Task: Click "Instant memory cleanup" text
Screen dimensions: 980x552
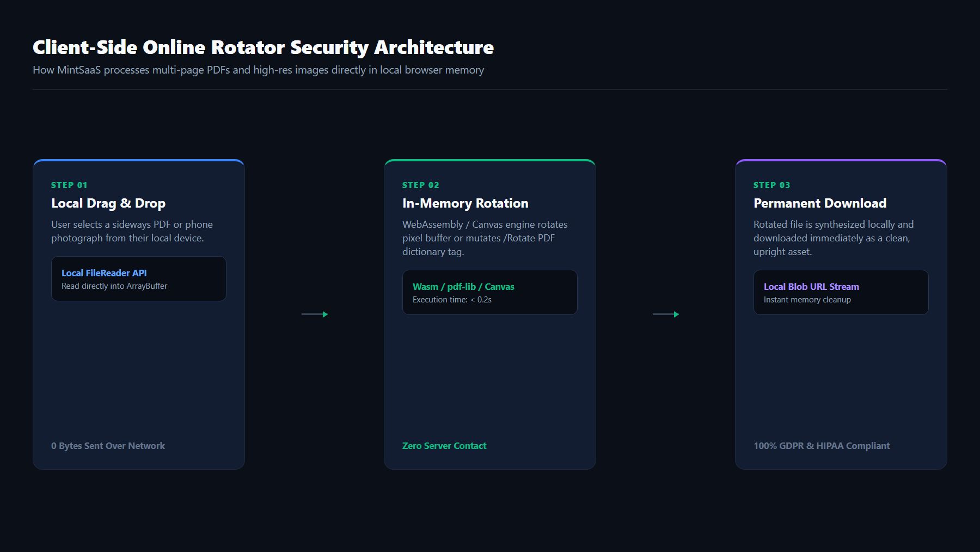Action: click(x=807, y=300)
